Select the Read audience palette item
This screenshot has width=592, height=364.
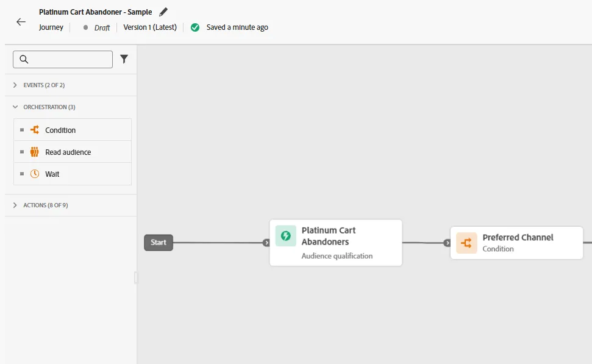[x=73, y=152]
